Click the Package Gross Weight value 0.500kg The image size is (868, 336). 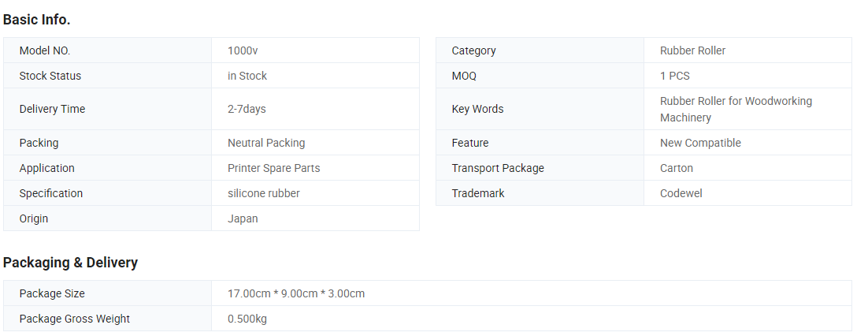pos(247,319)
